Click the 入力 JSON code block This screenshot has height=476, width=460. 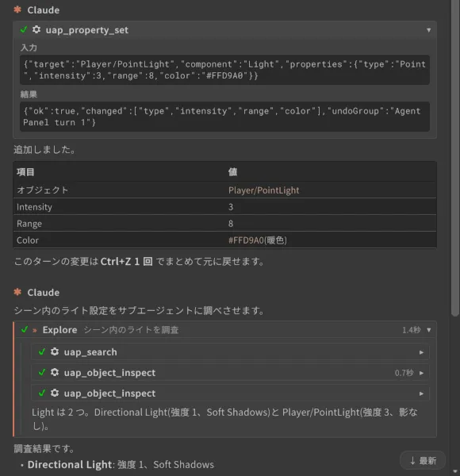click(x=224, y=70)
